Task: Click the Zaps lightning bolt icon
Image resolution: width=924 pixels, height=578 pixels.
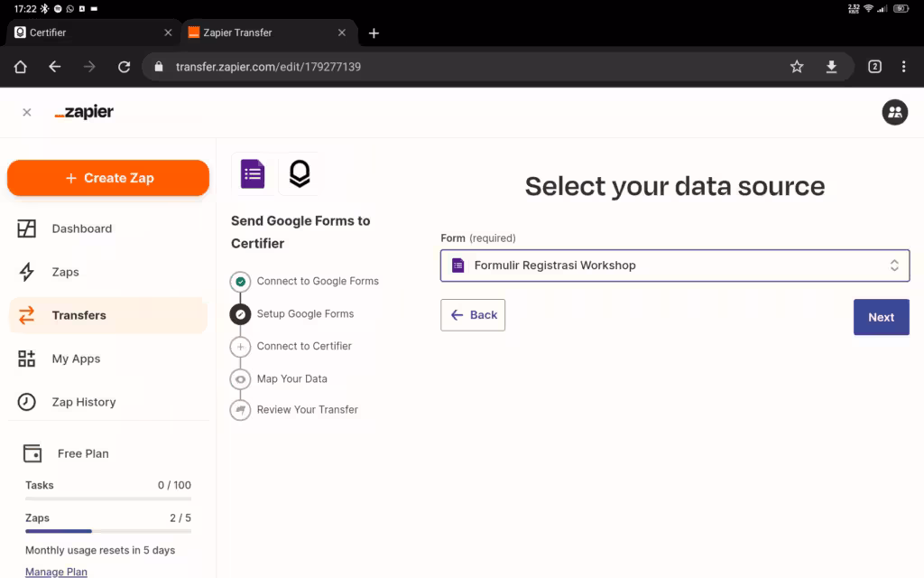Action: tap(26, 272)
